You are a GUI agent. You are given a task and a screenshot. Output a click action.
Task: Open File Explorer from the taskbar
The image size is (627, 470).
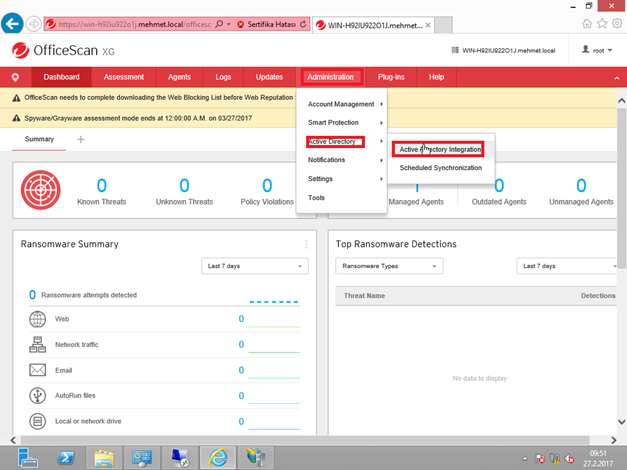coord(104,458)
